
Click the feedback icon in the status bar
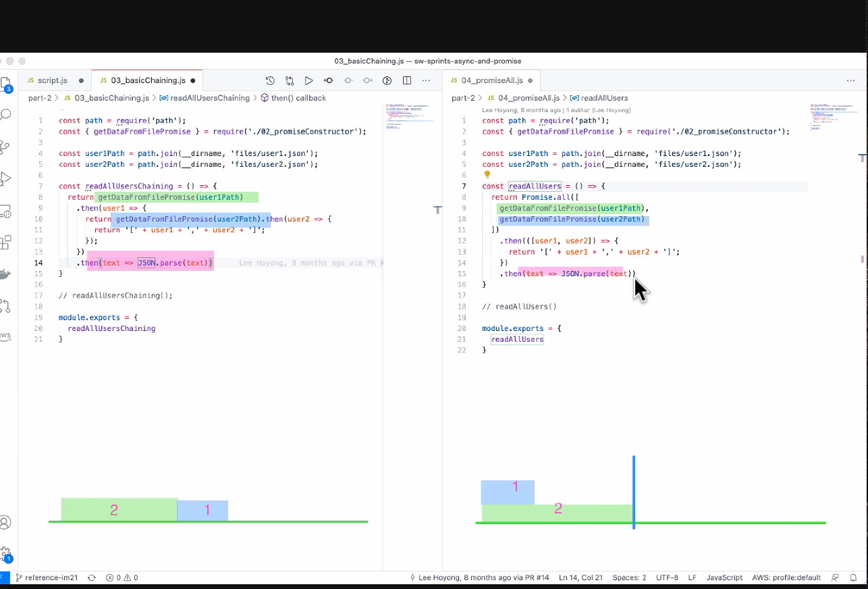(x=836, y=578)
